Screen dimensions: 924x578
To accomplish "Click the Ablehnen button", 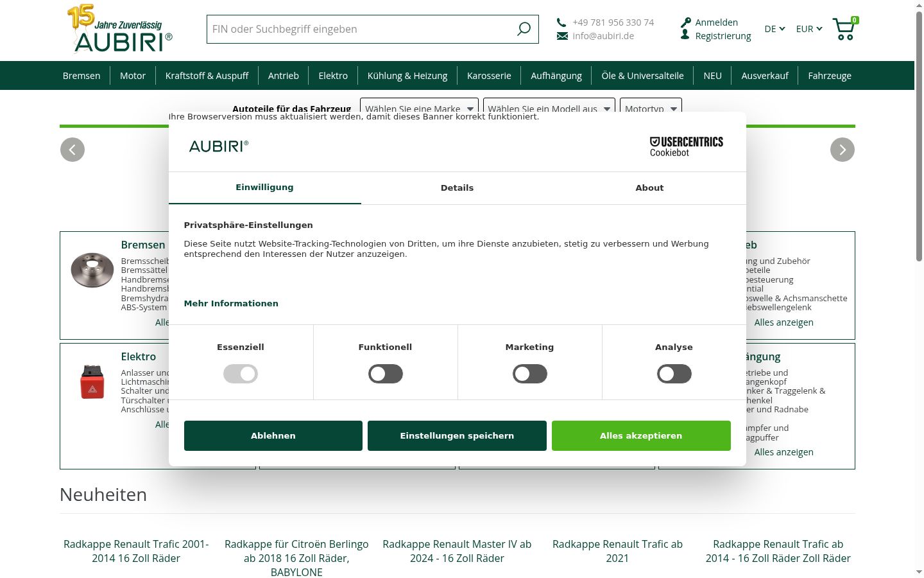I will [273, 435].
